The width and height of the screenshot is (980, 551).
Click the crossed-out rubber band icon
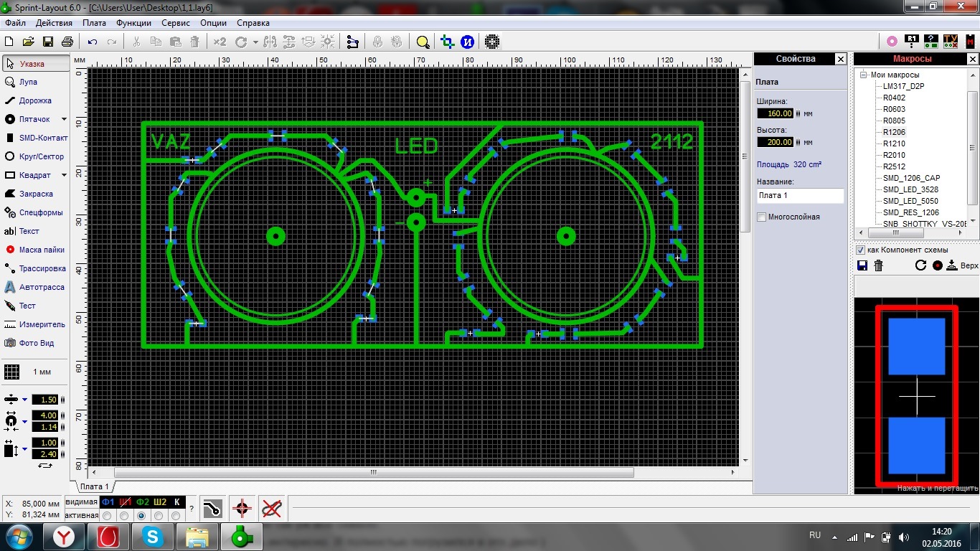(x=271, y=509)
